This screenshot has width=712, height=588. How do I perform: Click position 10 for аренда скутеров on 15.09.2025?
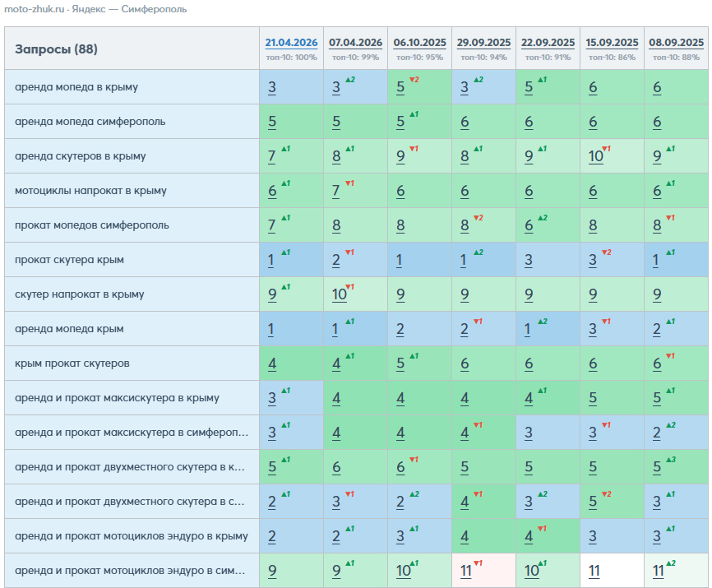596,156
